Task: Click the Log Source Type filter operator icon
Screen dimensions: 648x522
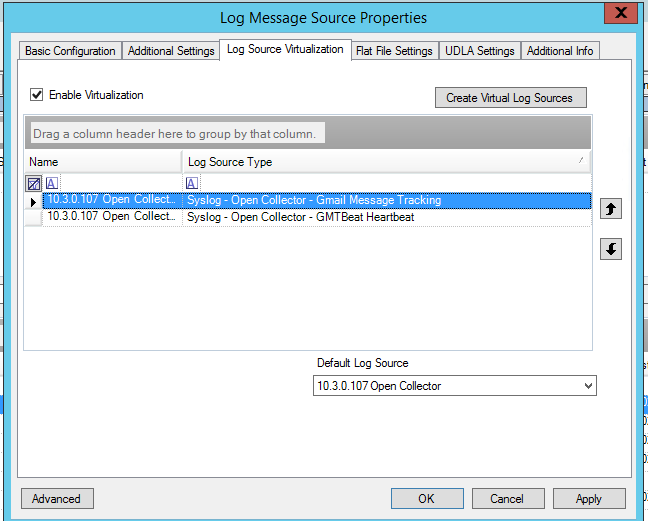Action: pyautogui.click(x=192, y=183)
